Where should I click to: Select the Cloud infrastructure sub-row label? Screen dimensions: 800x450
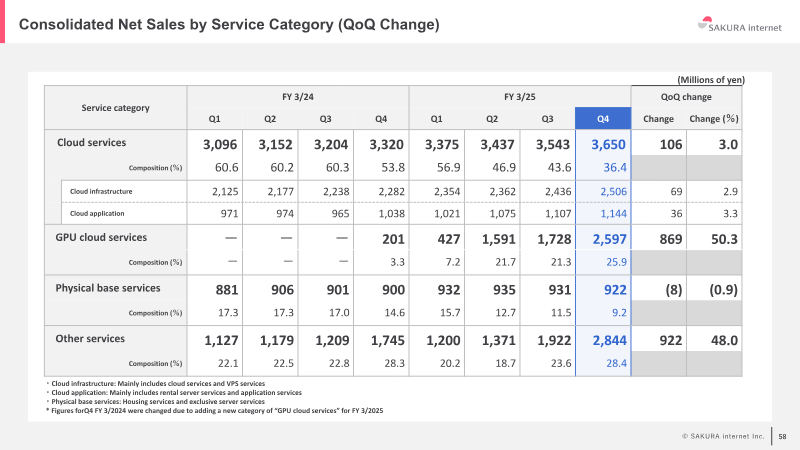(x=101, y=191)
